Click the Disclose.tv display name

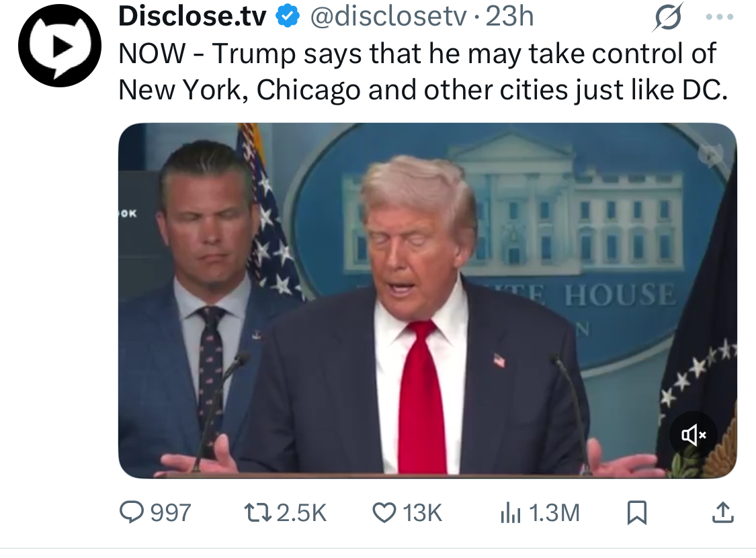pos(192,16)
